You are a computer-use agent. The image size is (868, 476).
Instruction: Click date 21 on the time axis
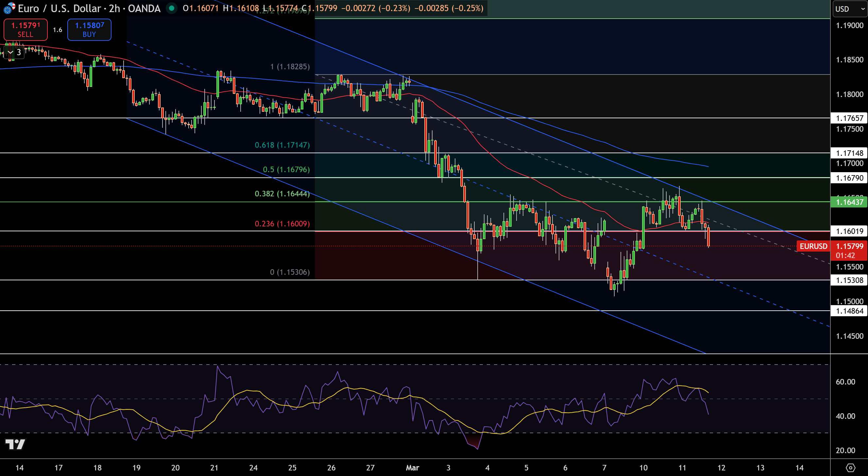click(214, 468)
